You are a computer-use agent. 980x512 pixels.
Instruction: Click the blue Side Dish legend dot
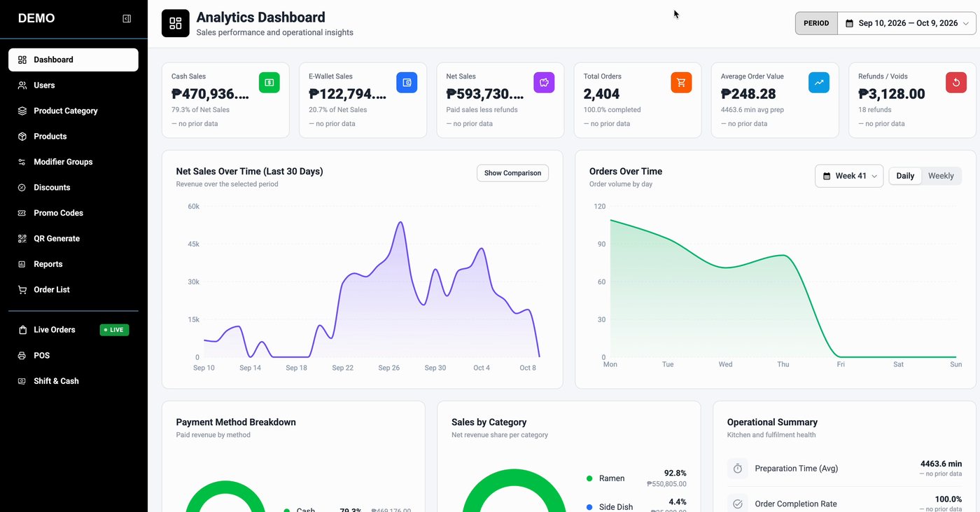coord(589,507)
